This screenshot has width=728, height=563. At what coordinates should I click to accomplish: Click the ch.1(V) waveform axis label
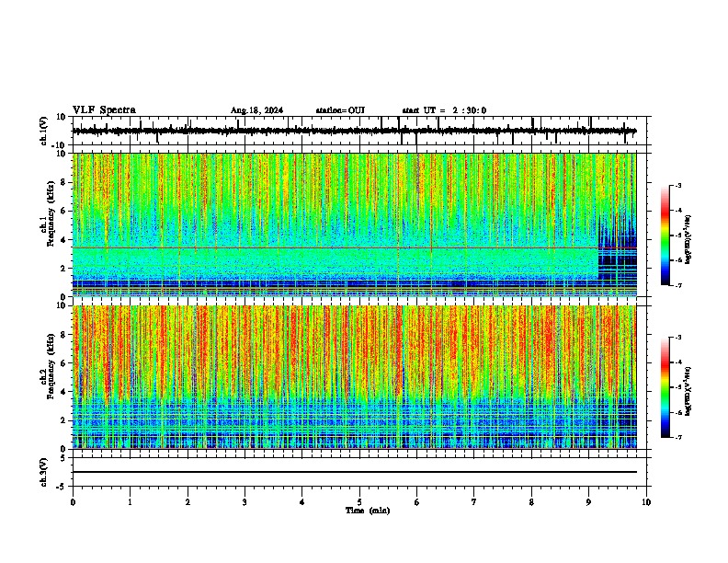tap(44, 131)
